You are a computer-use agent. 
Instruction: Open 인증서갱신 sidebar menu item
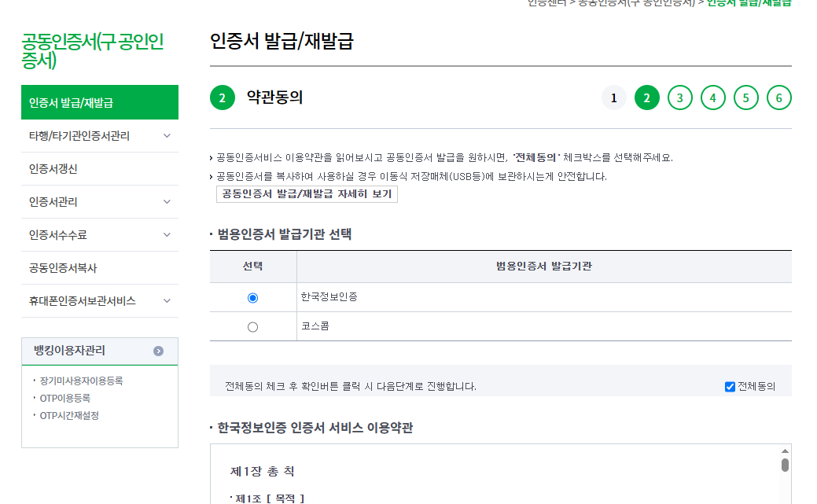tap(100, 169)
